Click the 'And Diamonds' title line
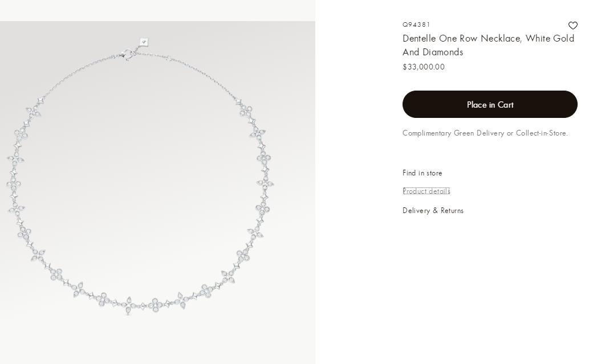 tap(433, 52)
